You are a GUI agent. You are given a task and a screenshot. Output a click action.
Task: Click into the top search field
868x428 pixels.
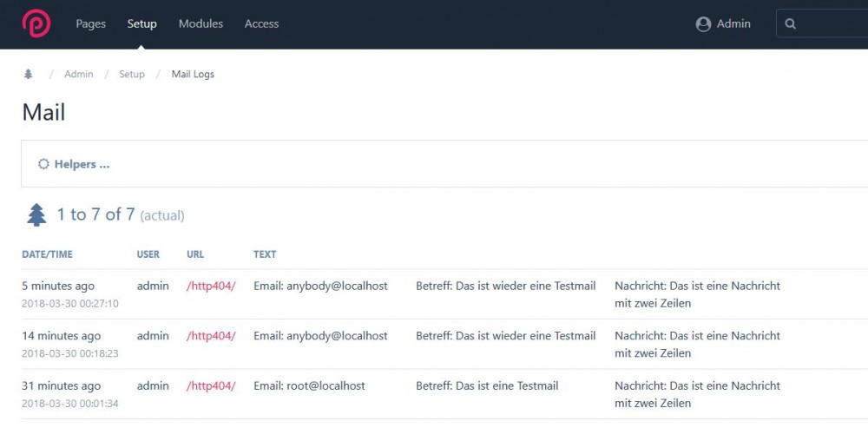(x=833, y=24)
